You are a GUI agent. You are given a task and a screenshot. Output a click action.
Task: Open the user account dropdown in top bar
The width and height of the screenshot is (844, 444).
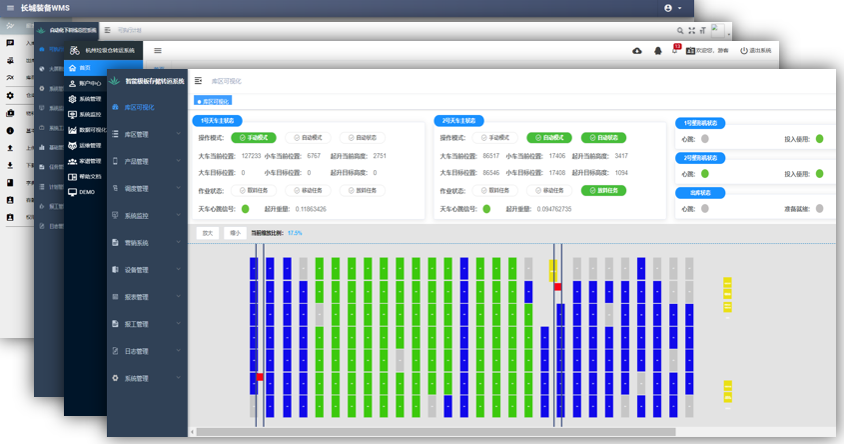[671, 7]
